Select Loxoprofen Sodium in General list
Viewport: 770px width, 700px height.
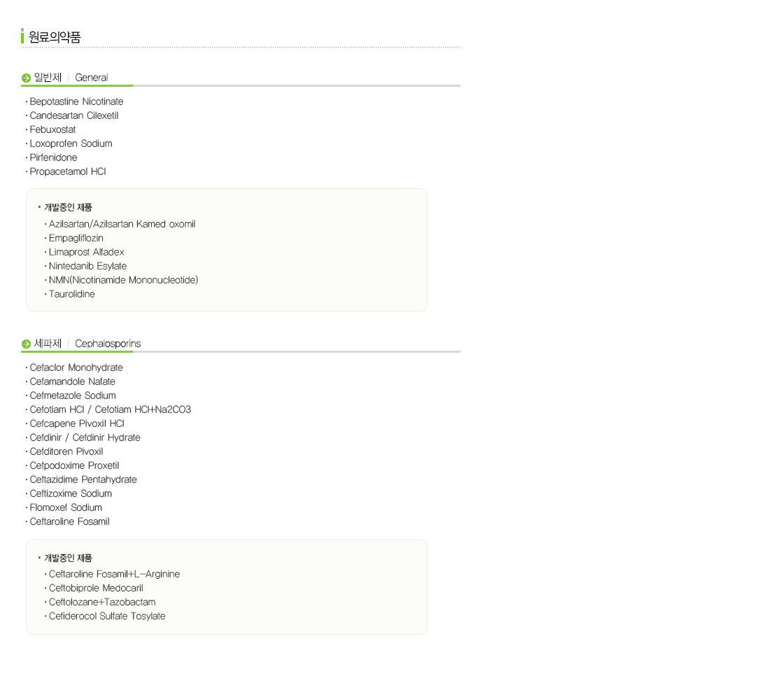(x=71, y=143)
